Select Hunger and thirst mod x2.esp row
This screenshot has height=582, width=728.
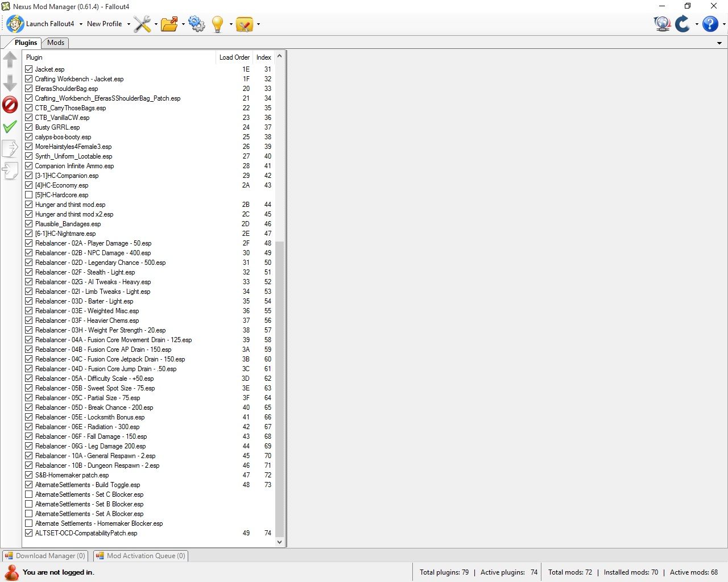click(148, 214)
